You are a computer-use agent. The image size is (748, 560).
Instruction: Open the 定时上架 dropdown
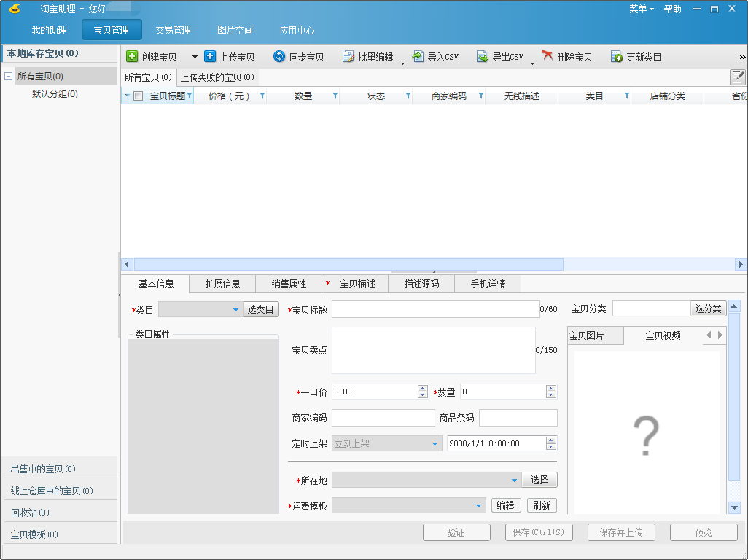click(387, 443)
